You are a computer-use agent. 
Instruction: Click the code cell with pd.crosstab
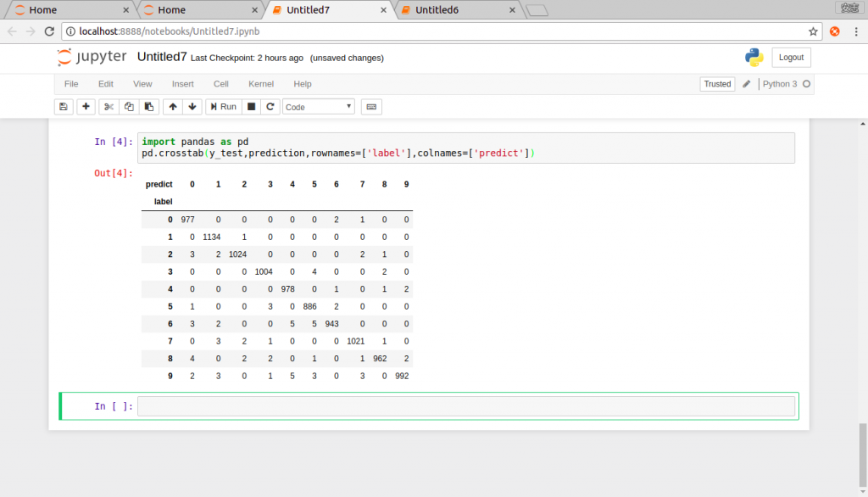[x=466, y=148]
